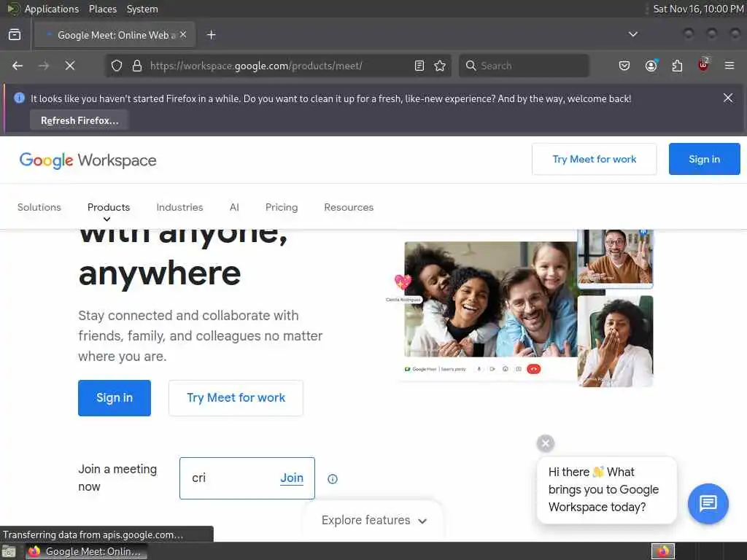The height and width of the screenshot is (560, 747).
Task: Click the Google Workspace logo
Action: [88, 160]
